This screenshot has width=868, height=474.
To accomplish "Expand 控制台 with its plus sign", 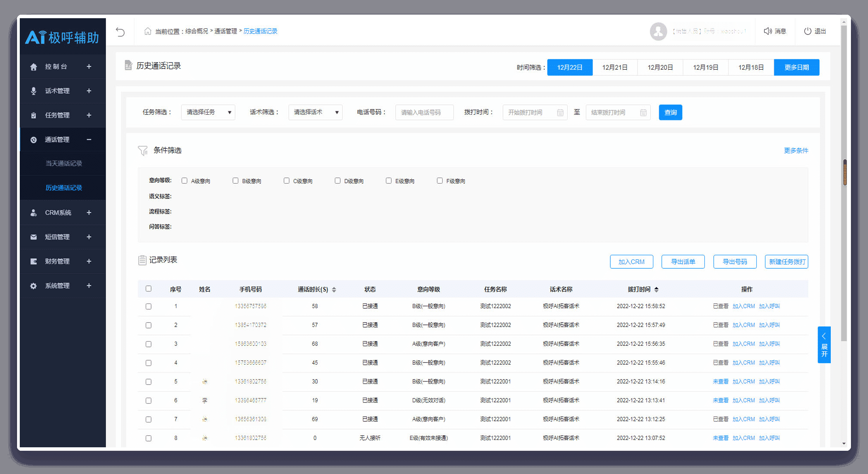I will pos(89,67).
